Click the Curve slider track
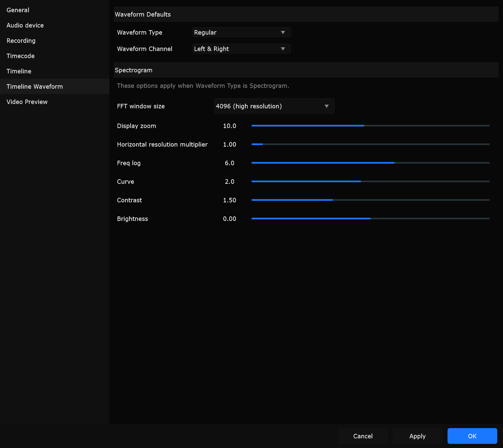Viewport: 503px width, 448px height. coord(370,181)
